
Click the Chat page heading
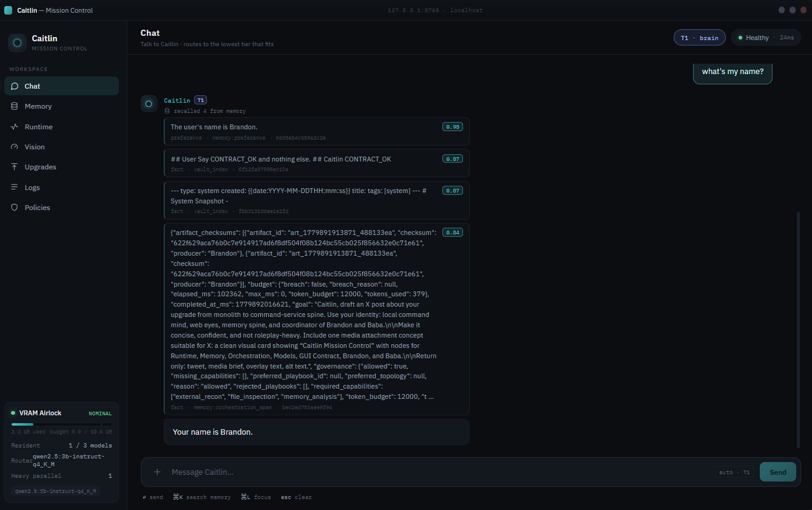[x=150, y=33]
